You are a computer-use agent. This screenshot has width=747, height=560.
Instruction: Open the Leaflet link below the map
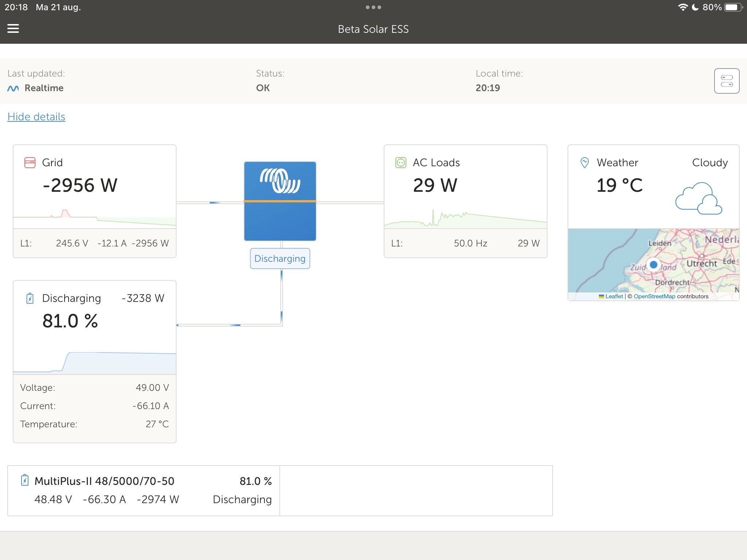tap(614, 296)
